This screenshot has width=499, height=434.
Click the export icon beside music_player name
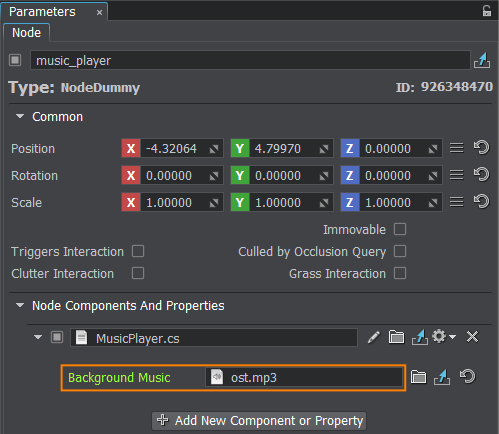pyautogui.click(x=482, y=60)
